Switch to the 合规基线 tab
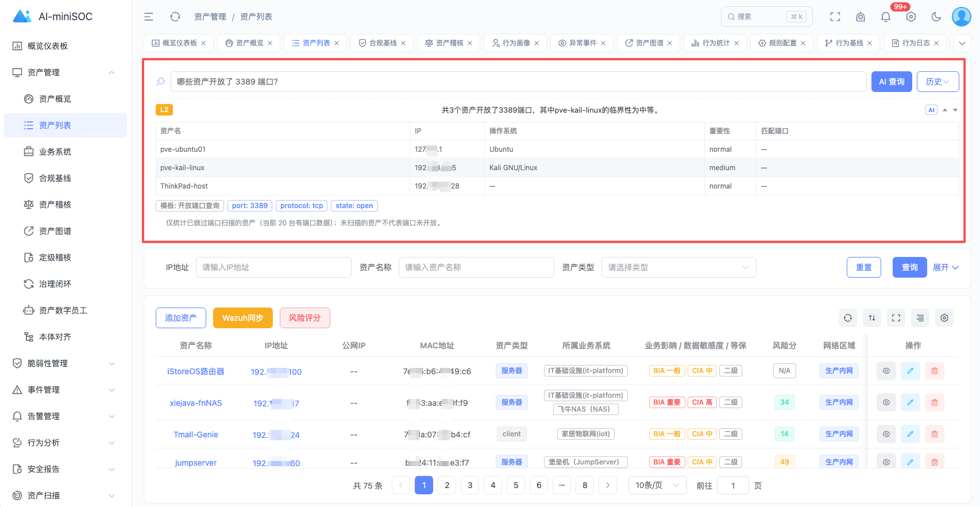Screen dimensions: 980x507 pos(383,43)
